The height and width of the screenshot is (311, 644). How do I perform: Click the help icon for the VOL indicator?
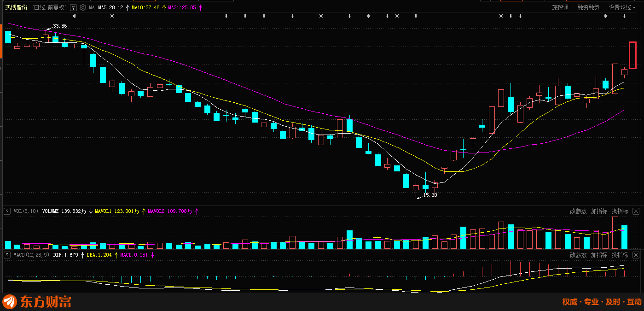tap(7, 211)
